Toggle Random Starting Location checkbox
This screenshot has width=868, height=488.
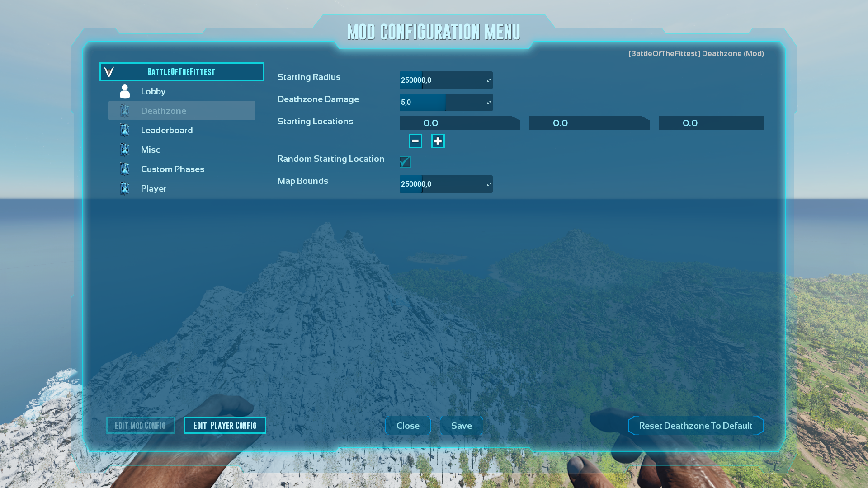405,162
